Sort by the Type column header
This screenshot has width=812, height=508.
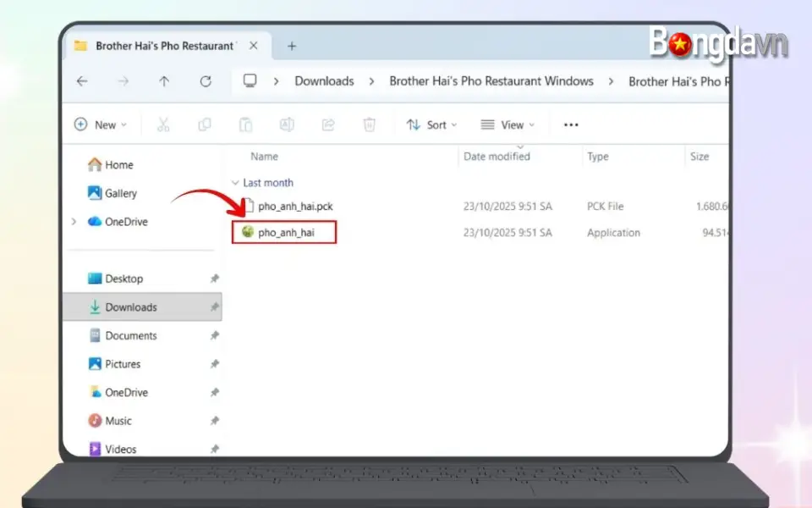598,157
